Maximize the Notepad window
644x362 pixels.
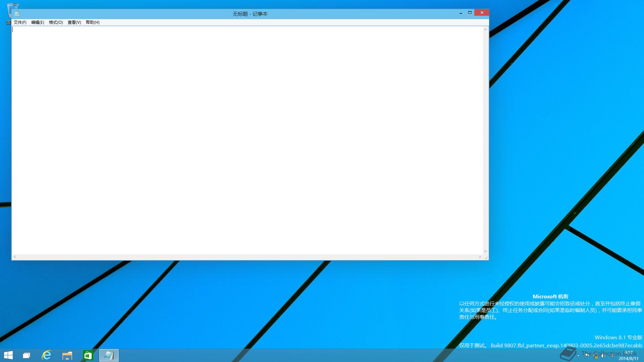point(470,13)
